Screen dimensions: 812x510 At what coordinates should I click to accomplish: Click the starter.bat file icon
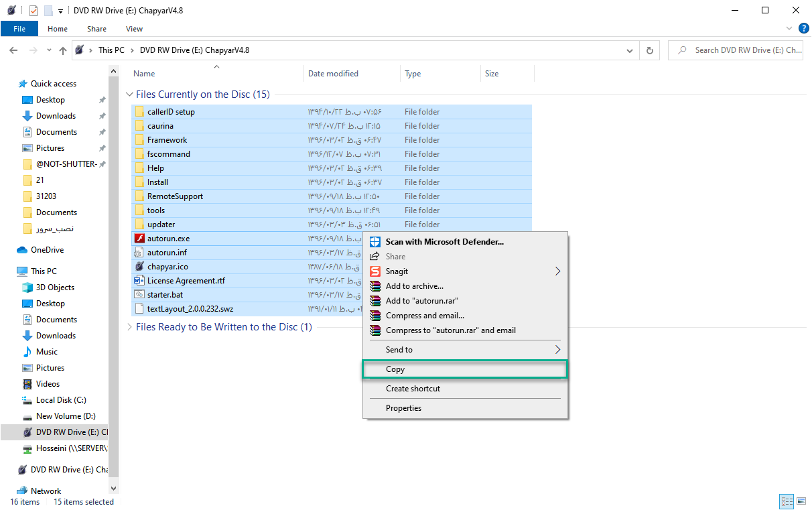139,295
